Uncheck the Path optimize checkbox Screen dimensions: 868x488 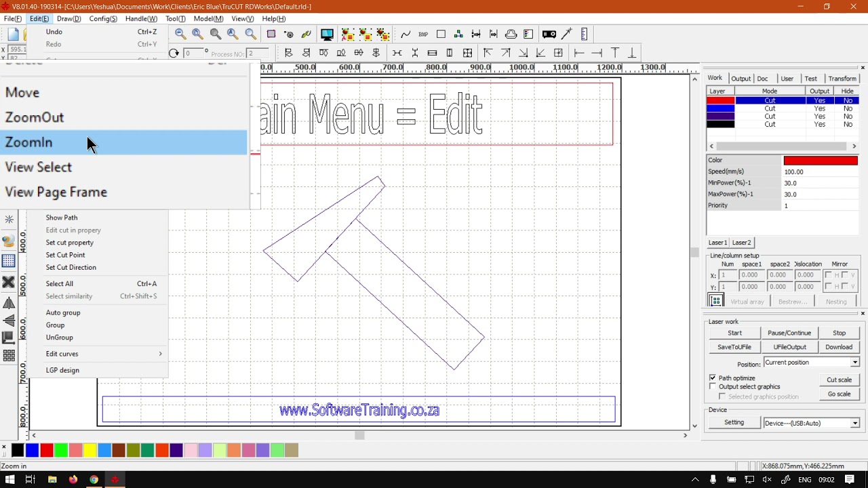click(x=713, y=378)
